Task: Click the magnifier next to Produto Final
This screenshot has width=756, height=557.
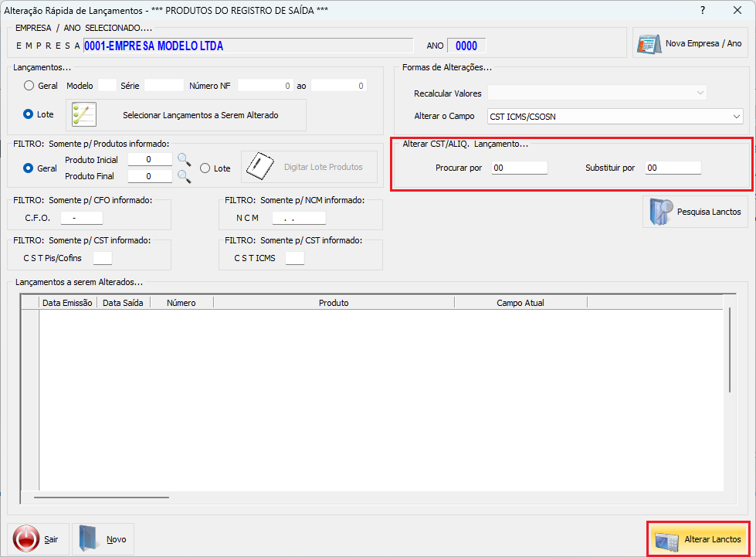Action: click(185, 176)
